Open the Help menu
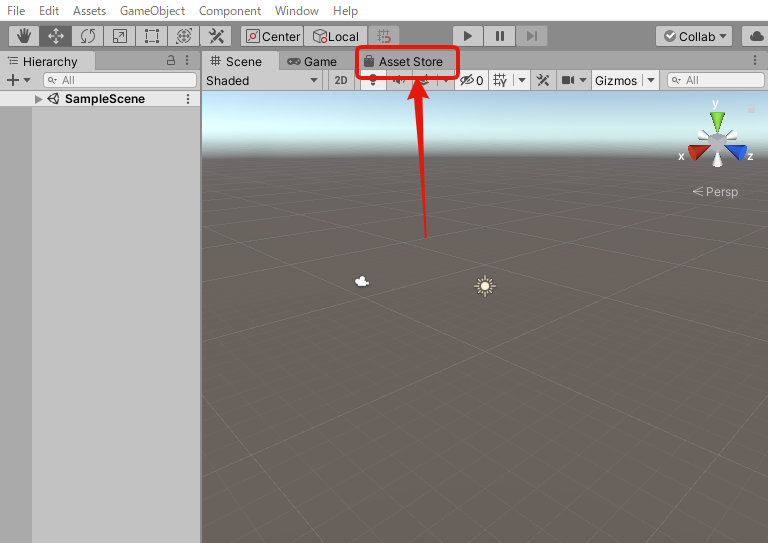 pyautogui.click(x=345, y=10)
